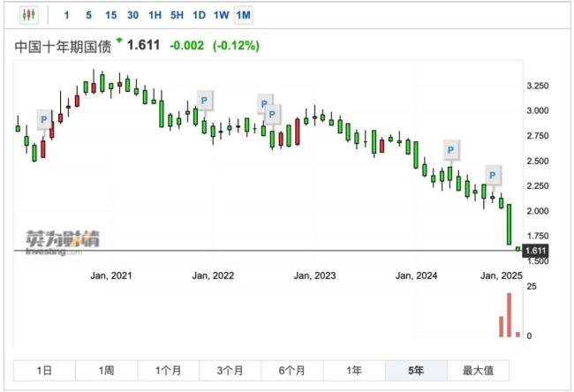Switch to the 5H interval
The height and width of the screenshot is (392, 574).
[177, 15]
